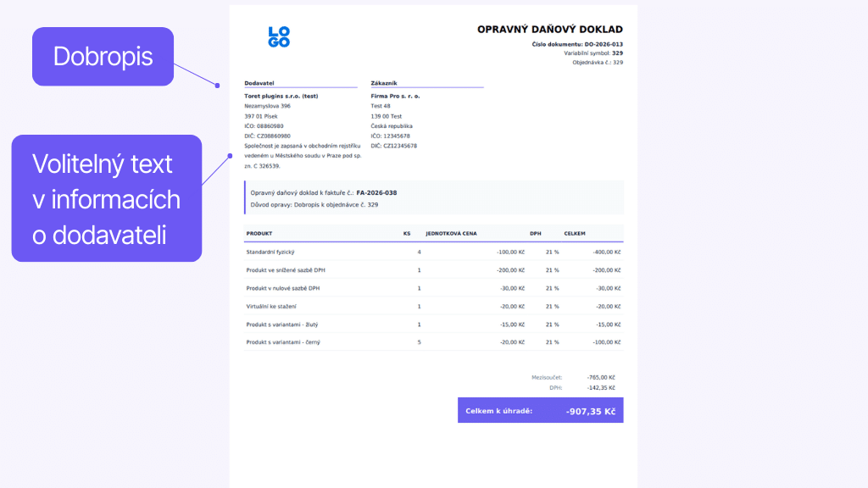868x488 pixels.
Task: Click the PRODUKT column header
Action: 260,233
